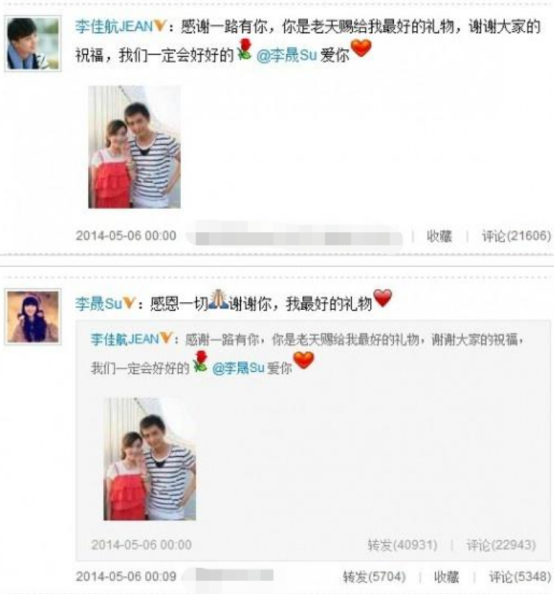
Task: Click the rose emoji inside the quoted post
Action: tap(200, 361)
